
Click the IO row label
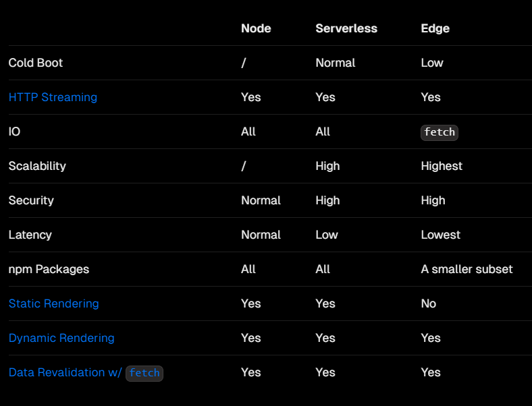15,132
